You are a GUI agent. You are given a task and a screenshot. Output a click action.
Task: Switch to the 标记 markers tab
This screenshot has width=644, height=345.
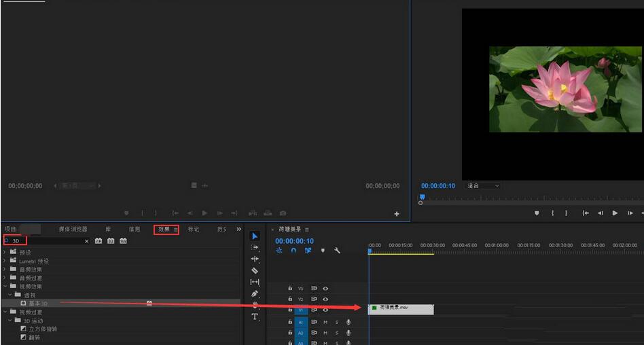[194, 229]
